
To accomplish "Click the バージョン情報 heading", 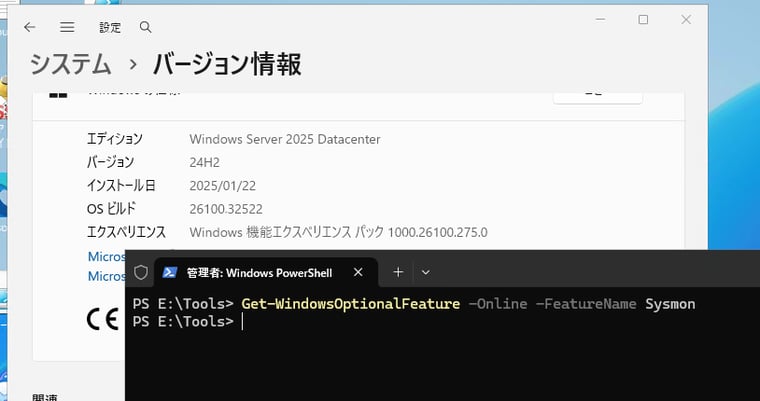I will pyautogui.click(x=227, y=64).
